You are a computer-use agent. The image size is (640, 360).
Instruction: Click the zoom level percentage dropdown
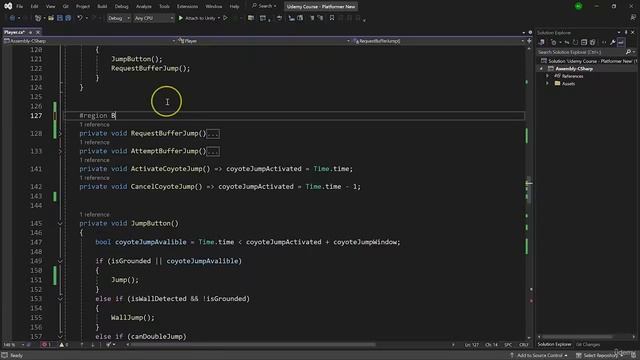14,345
